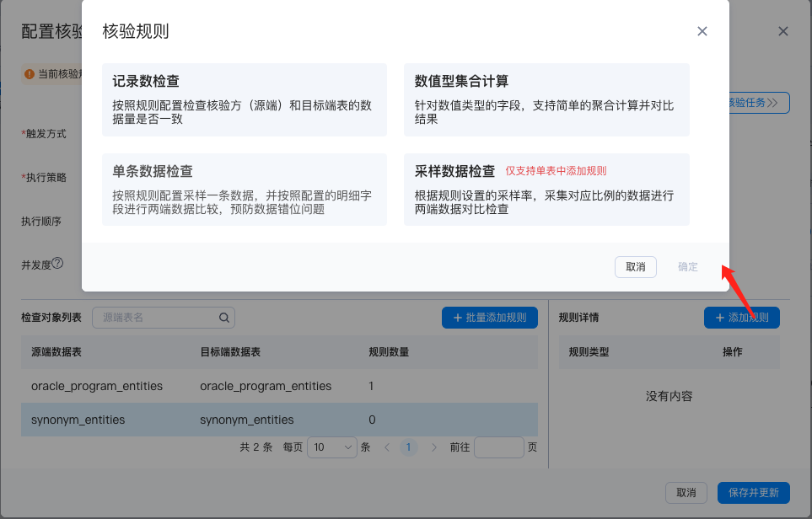Viewport: 812px width, 519px height.
Task: Click the search magnifier icon in 源端表名 field
Action: click(223, 318)
